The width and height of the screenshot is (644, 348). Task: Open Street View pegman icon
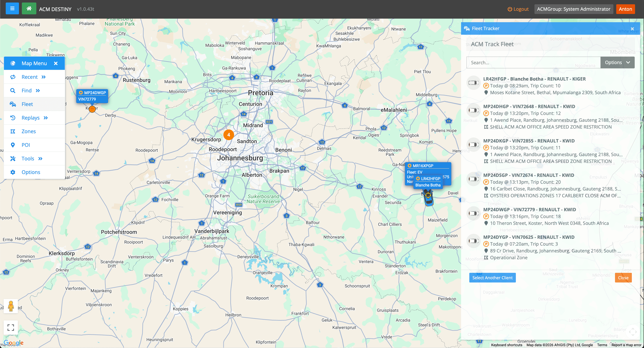pyautogui.click(x=11, y=306)
